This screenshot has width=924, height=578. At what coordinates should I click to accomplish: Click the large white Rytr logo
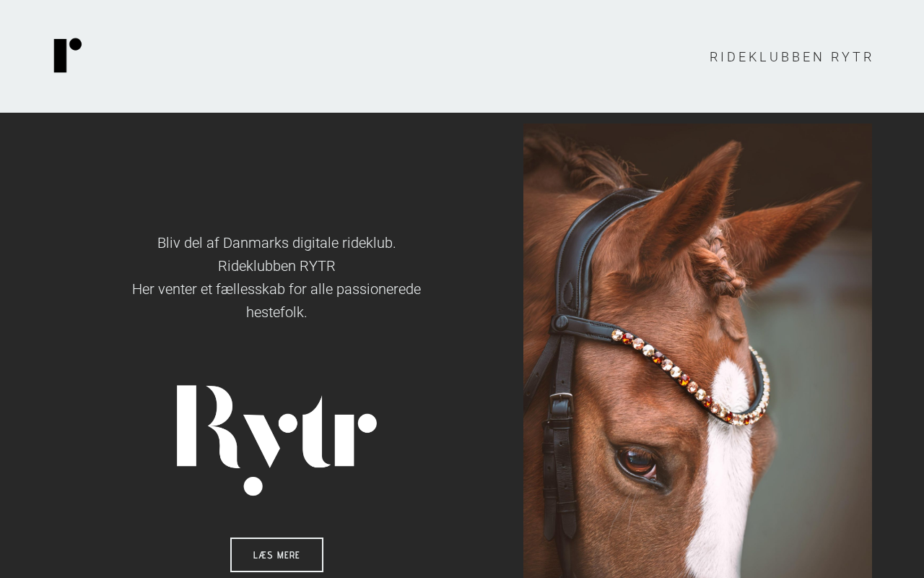(x=276, y=440)
